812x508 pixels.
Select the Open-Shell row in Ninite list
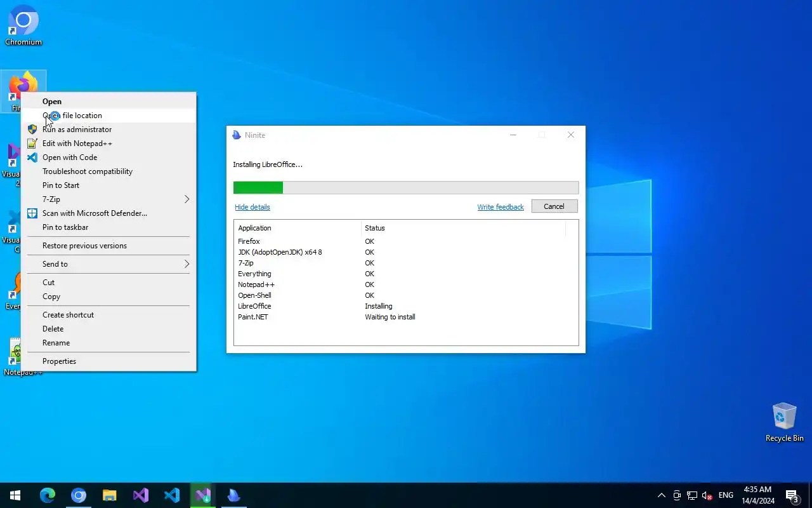point(406,295)
